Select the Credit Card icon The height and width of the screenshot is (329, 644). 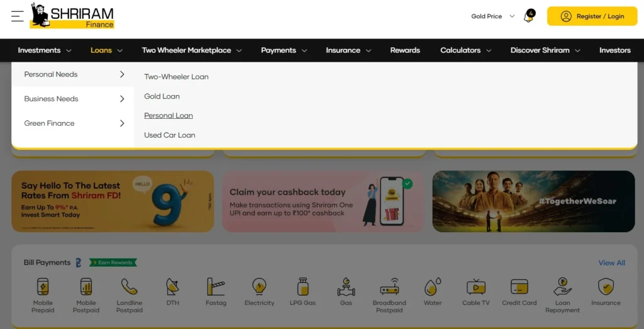tap(519, 287)
